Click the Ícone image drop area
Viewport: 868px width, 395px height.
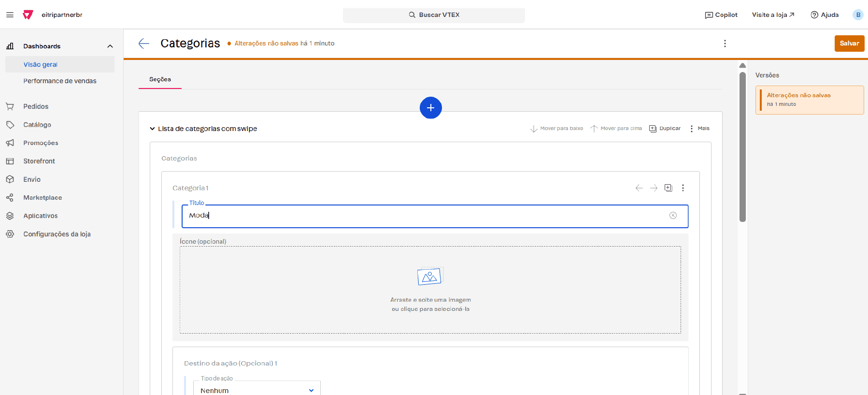[x=430, y=290]
